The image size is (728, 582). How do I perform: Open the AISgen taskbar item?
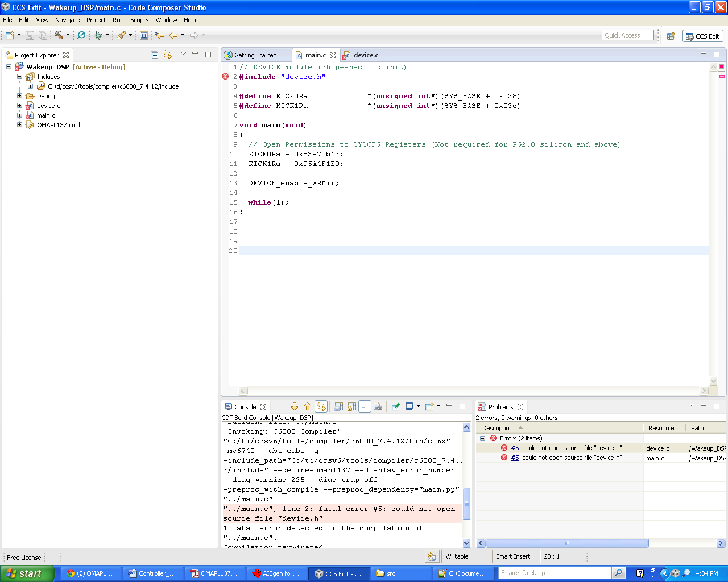[x=276, y=573]
